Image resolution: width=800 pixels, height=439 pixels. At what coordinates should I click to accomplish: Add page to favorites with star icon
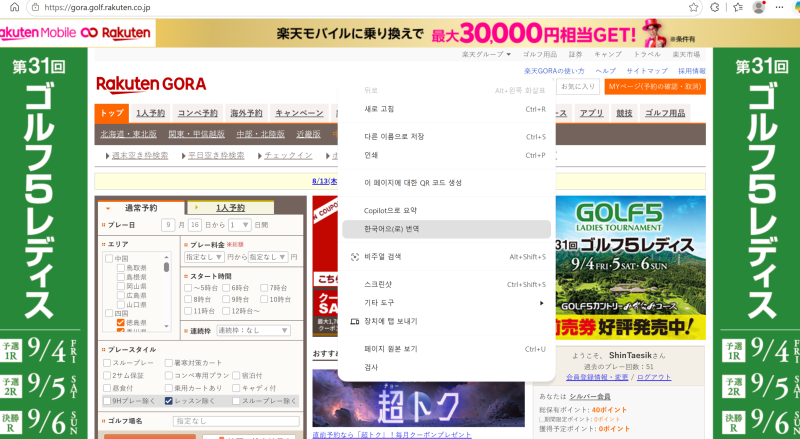point(693,7)
